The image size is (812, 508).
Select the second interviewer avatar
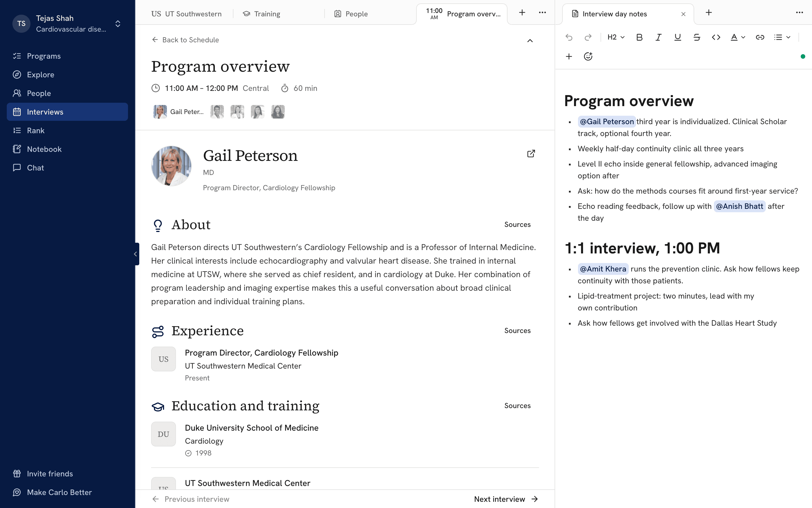point(217,111)
